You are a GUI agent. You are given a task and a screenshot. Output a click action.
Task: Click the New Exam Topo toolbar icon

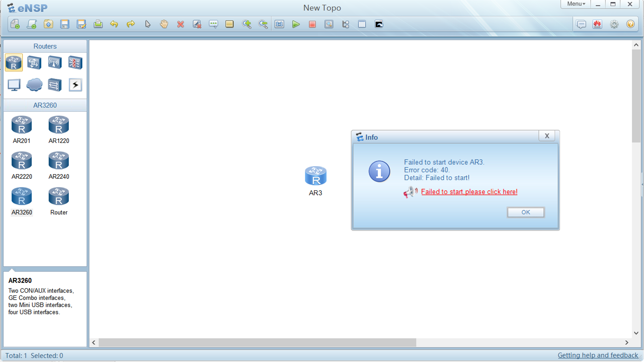(32, 24)
